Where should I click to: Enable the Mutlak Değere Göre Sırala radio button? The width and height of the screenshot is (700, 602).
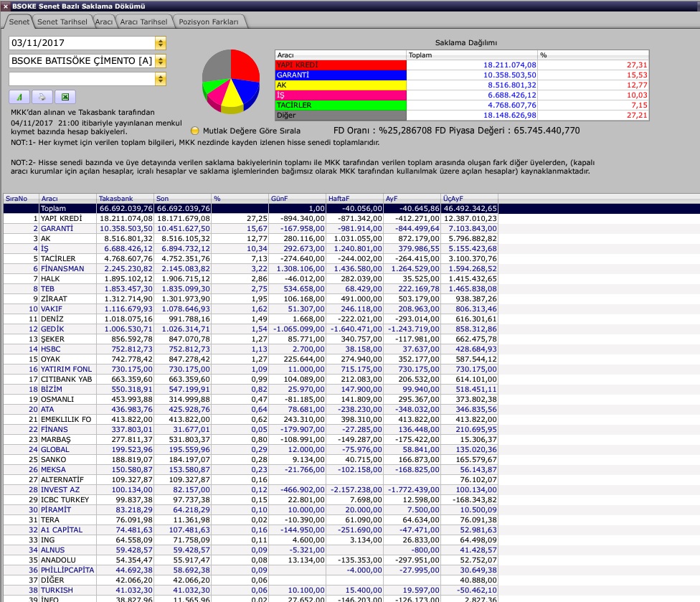click(x=194, y=131)
